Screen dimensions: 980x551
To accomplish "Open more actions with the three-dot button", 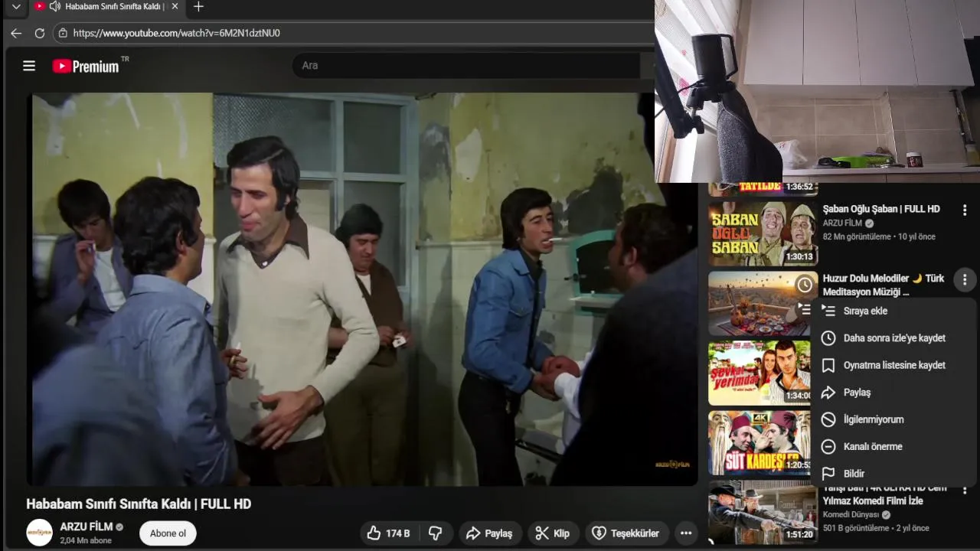I will 686,533.
